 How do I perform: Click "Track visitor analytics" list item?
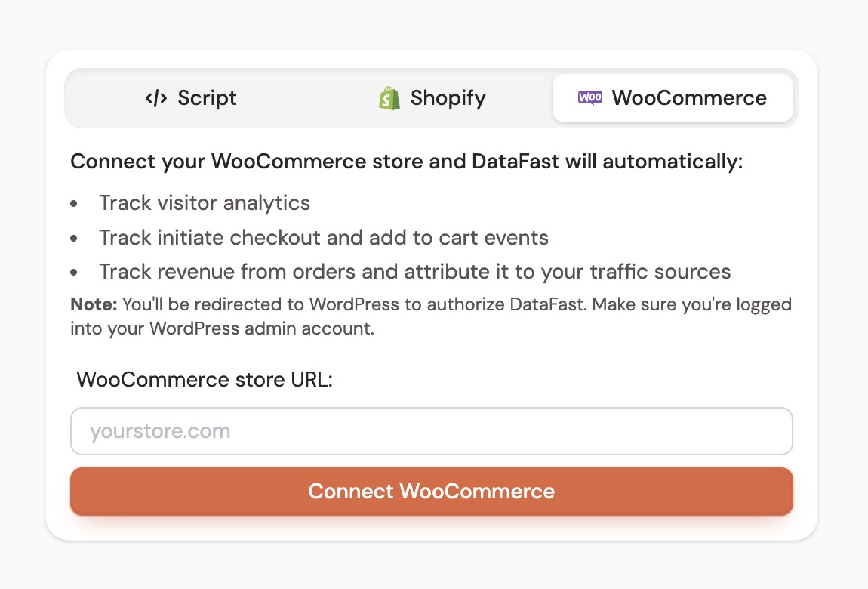pyautogui.click(x=205, y=203)
